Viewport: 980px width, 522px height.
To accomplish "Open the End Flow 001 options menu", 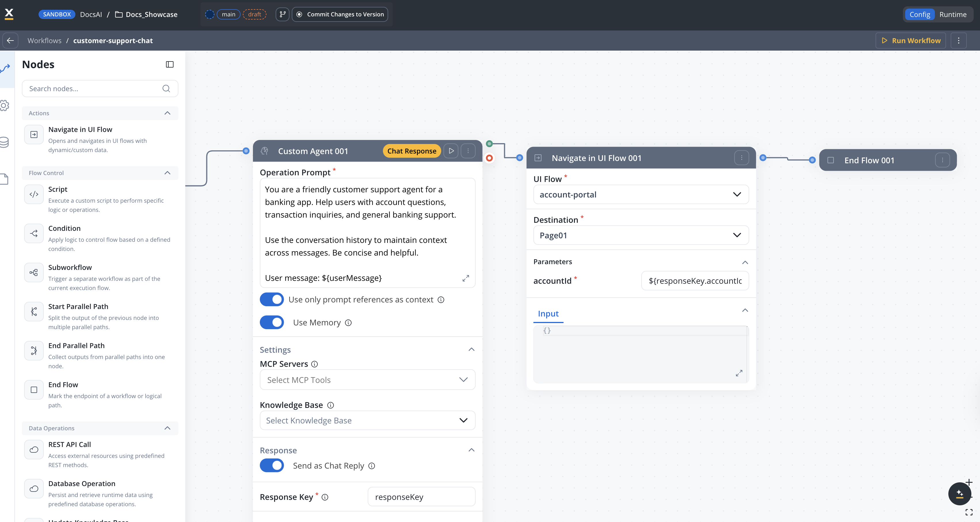I will (943, 160).
